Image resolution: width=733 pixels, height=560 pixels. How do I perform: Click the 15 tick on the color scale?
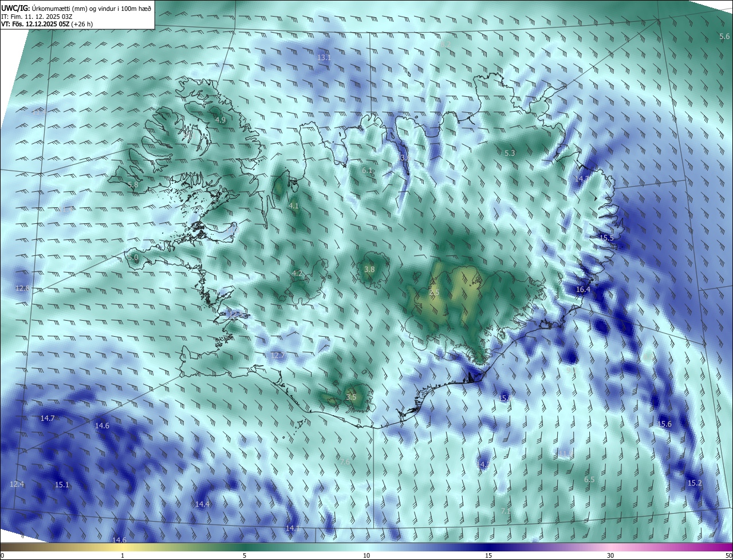coord(488,556)
